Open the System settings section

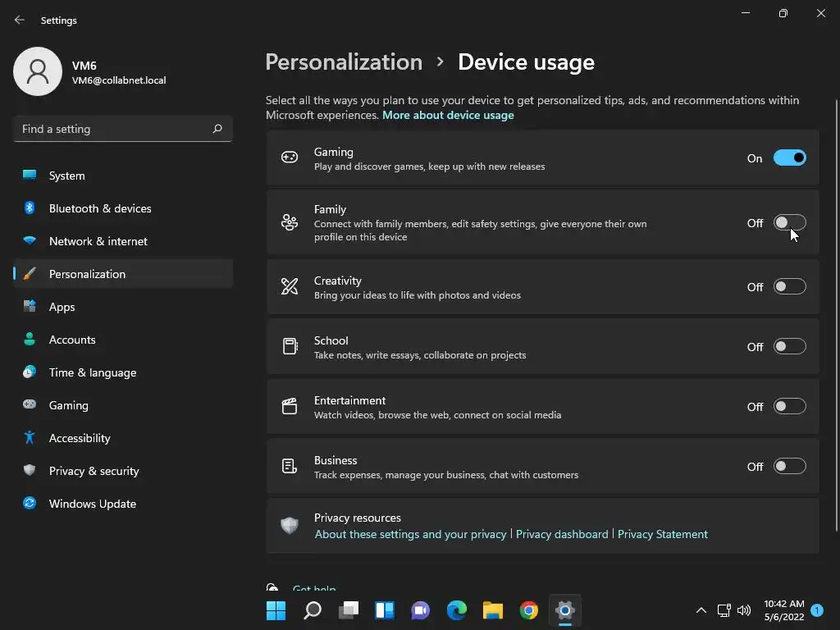click(66, 176)
